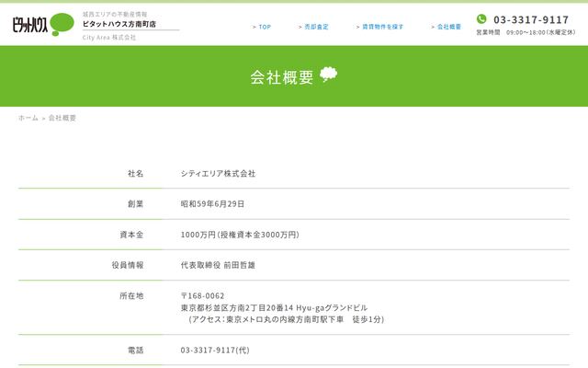Click the 所在地 row label
This screenshot has width=588, height=368.
tap(131, 296)
